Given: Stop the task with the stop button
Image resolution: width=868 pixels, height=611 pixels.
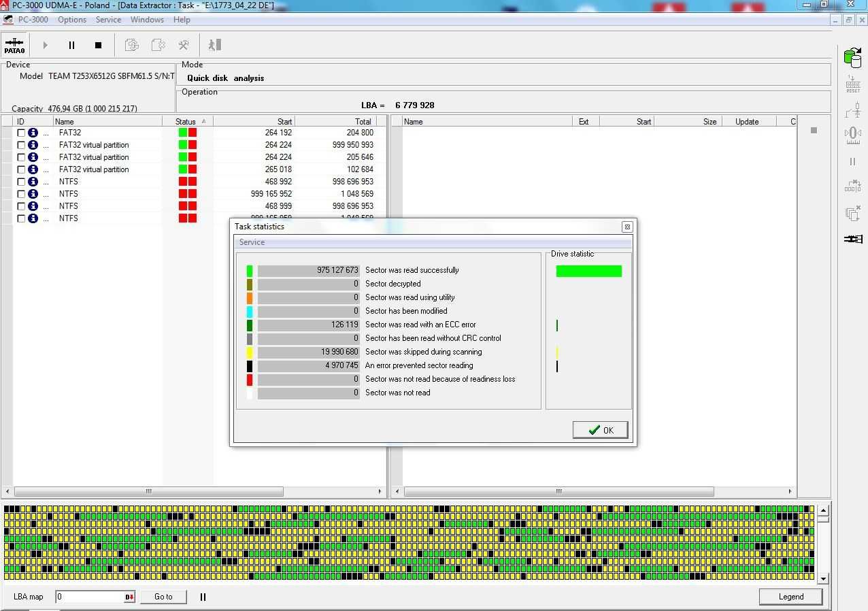Looking at the screenshot, I should point(98,45).
